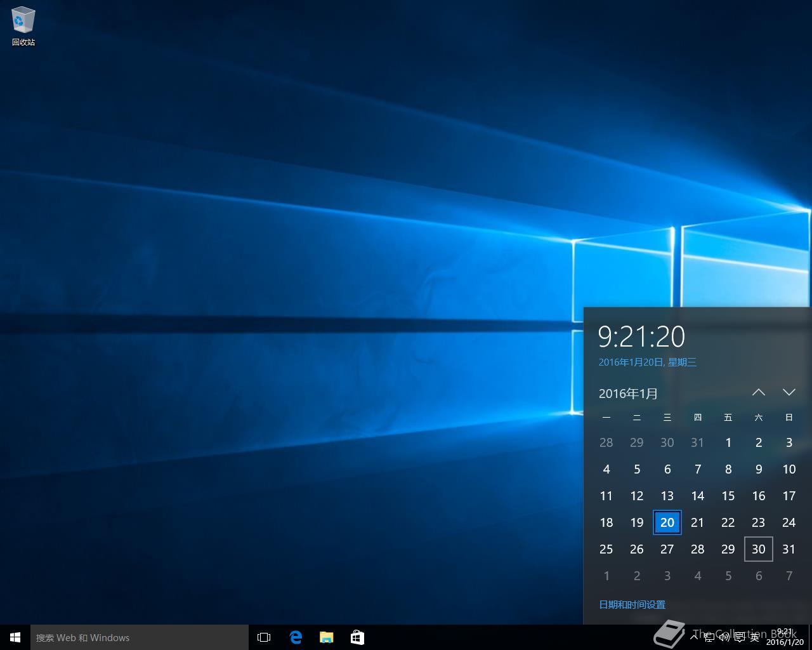Screen dimensions: 812x650
Task: Select January 11 in the calendar
Action: [606, 496]
